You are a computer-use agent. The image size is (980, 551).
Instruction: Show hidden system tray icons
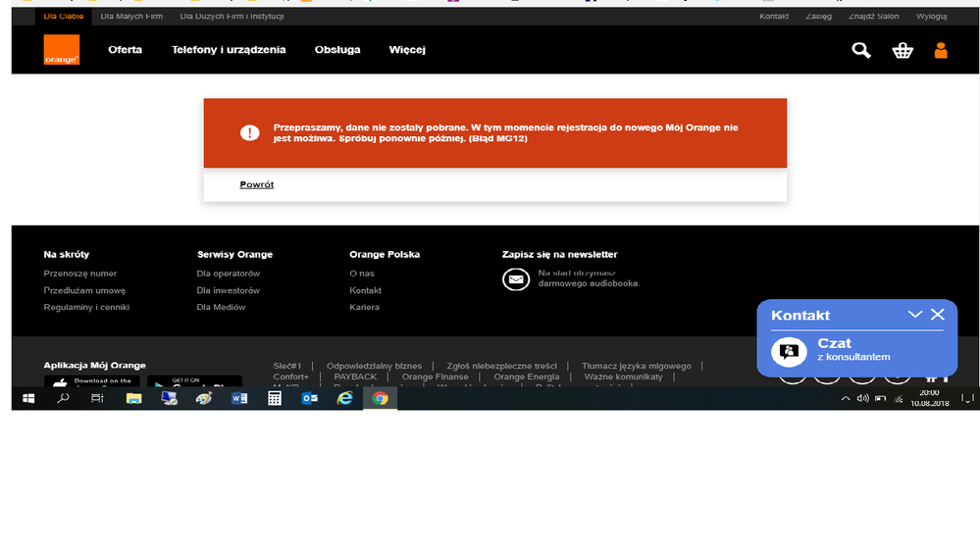click(846, 399)
